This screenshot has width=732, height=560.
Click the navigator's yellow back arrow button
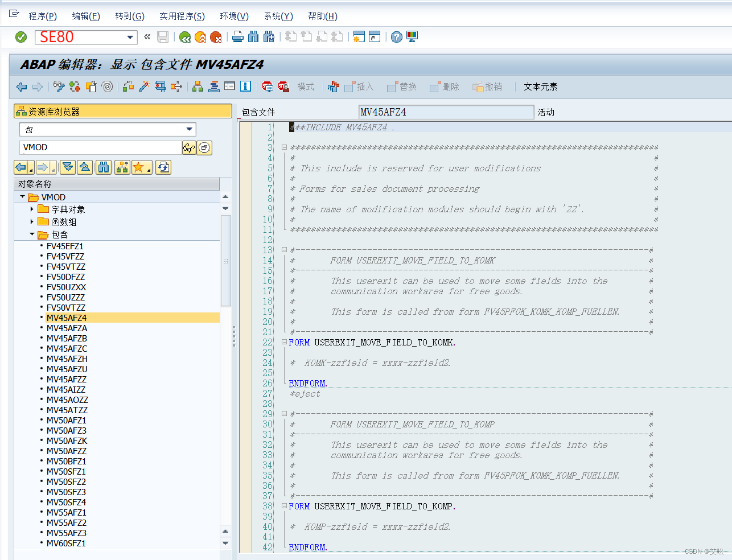(21, 167)
